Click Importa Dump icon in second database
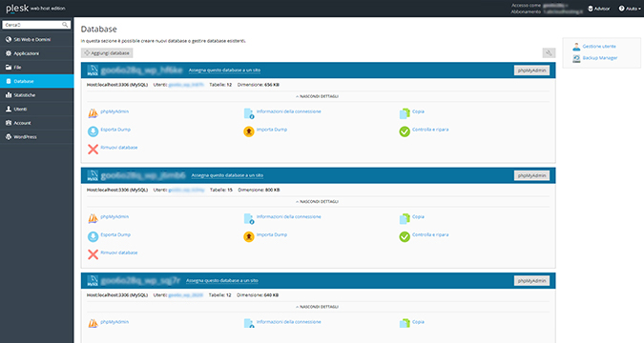This screenshot has height=343, width=644. 249,236
